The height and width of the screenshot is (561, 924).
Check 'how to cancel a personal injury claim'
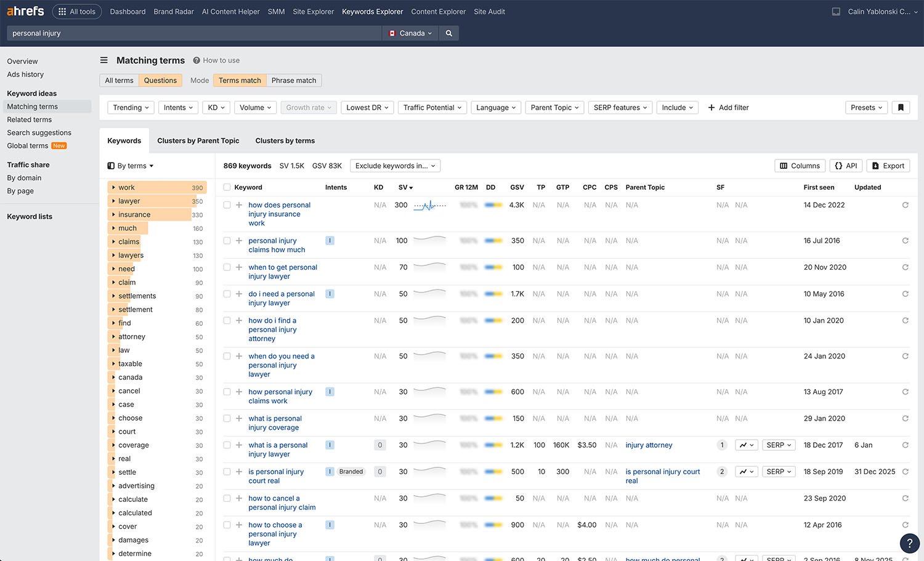[227, 498]
